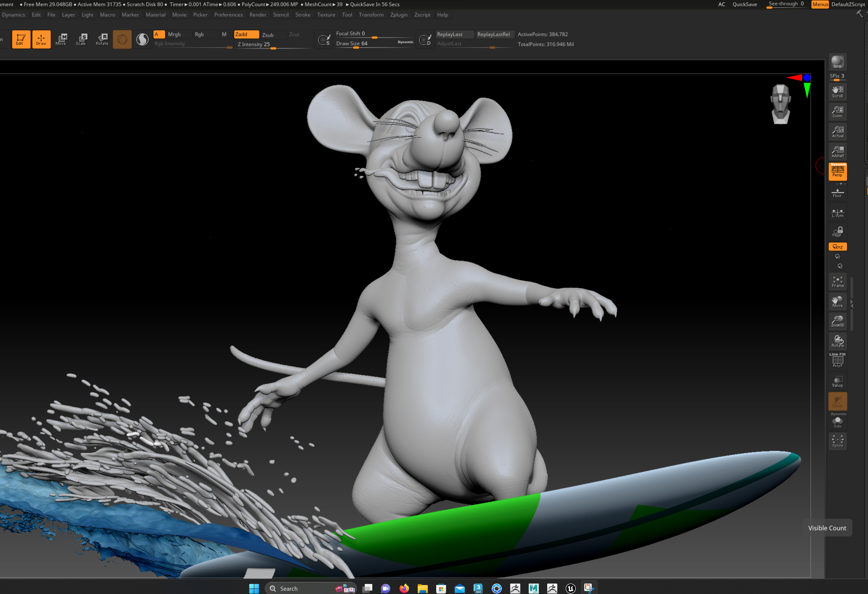Adjust the Focal Shift slider
The height and width of the screenshot is (594, 868).
pyautogui.click(x=375, y=34)
